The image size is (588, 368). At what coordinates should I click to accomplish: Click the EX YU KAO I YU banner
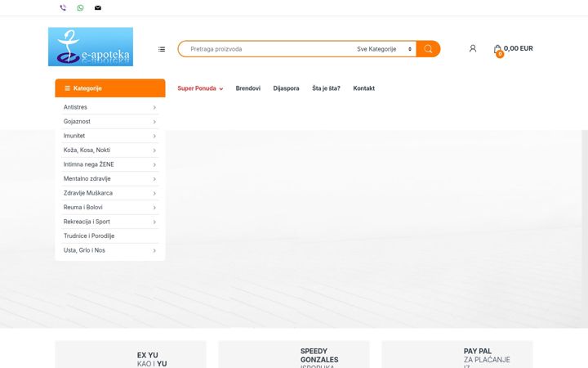(131, 354)
